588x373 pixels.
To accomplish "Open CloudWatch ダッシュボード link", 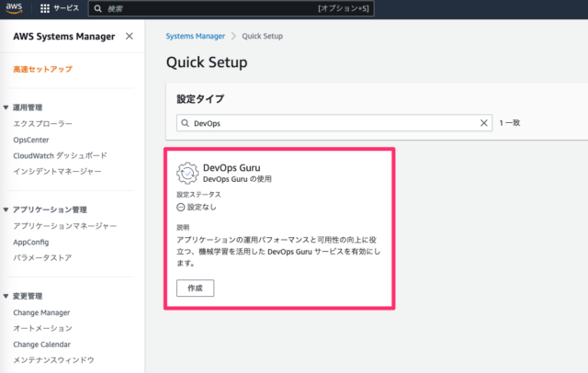I will point(60,155).
